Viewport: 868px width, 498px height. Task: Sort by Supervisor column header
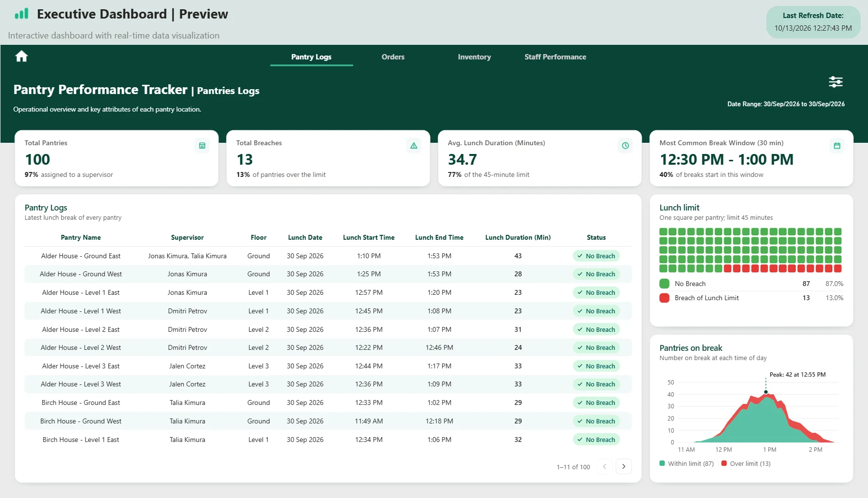pos(187,237)
